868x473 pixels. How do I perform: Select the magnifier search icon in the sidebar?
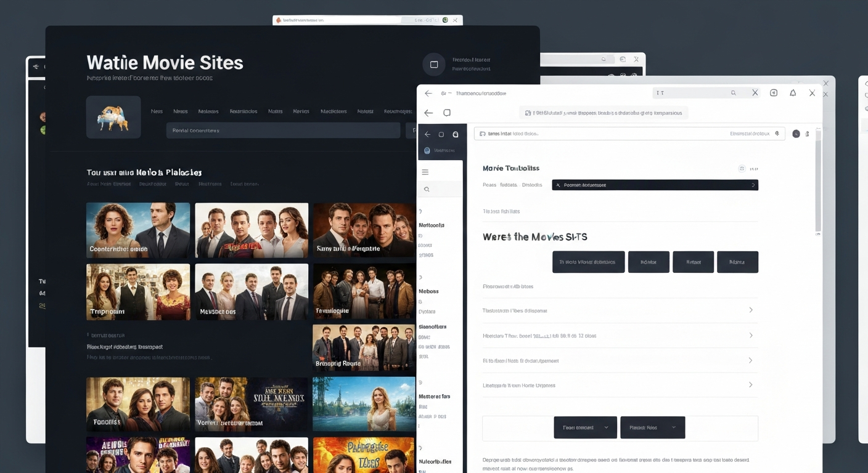pos(425,189)
